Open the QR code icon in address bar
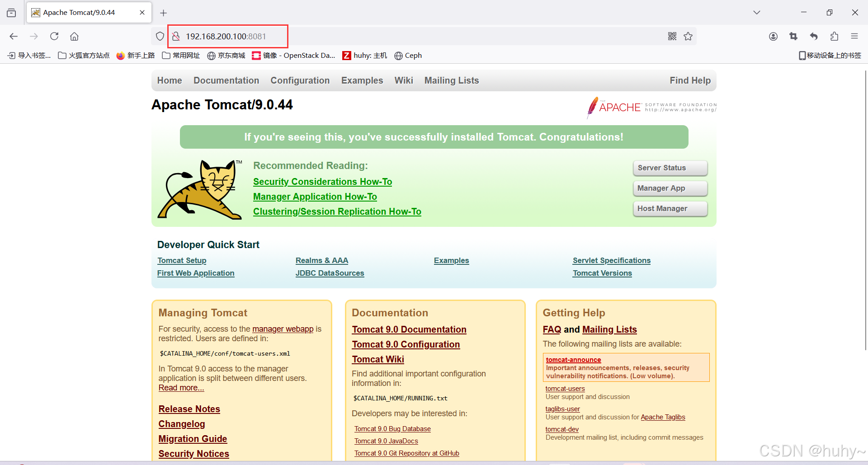This screenshot has height=465, width=868. click(x=672, y=36)
